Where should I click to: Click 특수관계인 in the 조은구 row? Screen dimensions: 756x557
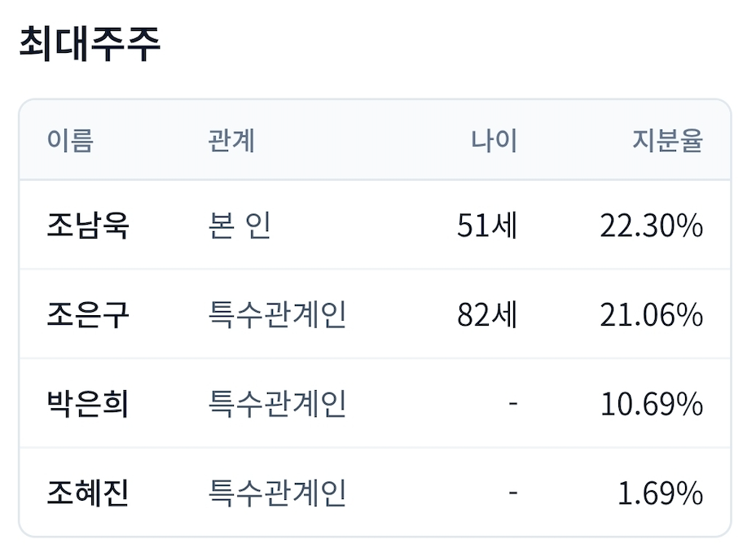coord(277,314)
